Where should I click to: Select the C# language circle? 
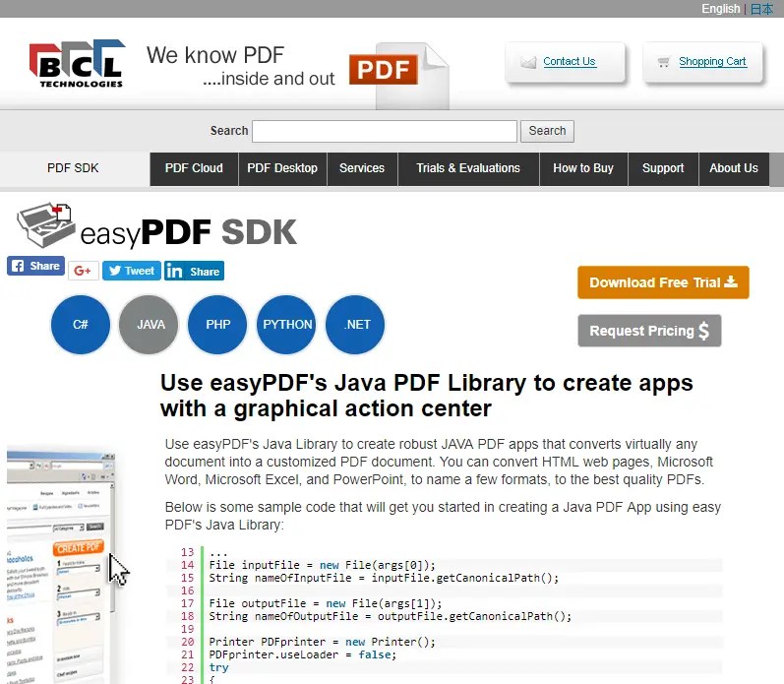81,325
